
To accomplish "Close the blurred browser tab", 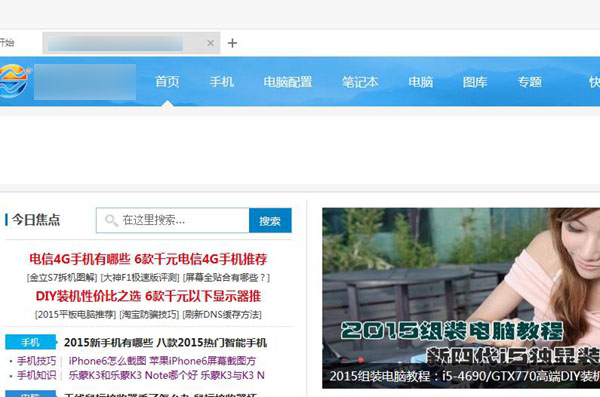I will 210,43.
